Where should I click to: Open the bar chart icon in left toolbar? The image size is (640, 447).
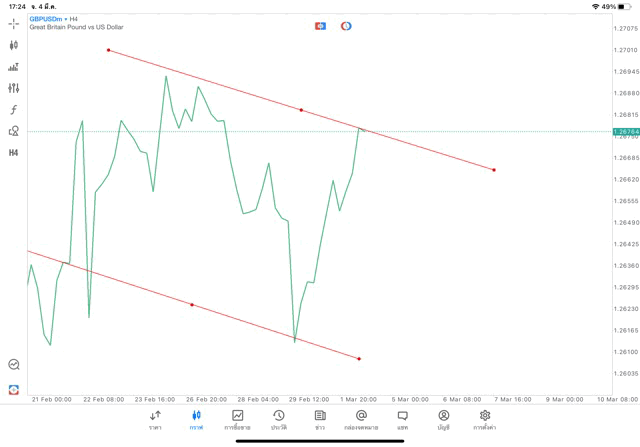coord(14,67)
